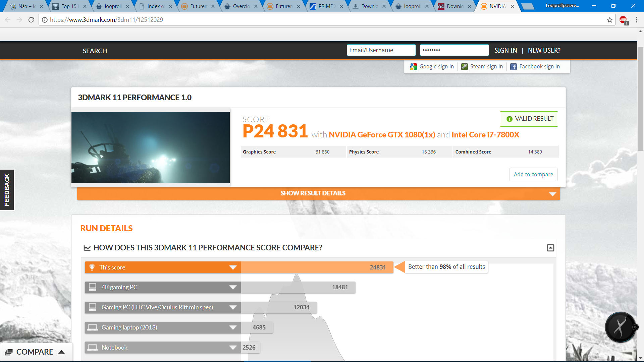The image size is (644, 362).
Task: Click the 4K gaming PC monitor icon
Action: click(x=92, y=287)
